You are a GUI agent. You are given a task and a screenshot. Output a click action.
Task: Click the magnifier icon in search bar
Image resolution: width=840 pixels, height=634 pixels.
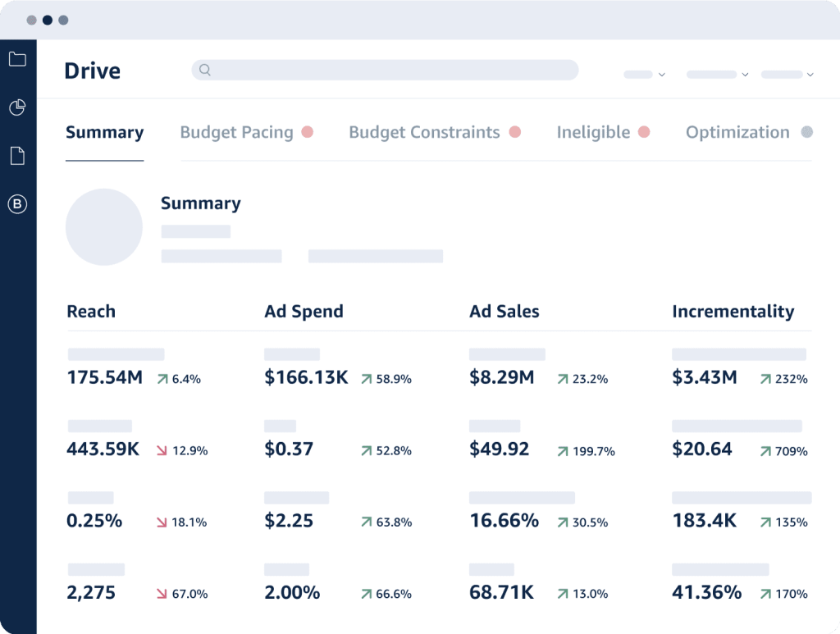[204, 70]
